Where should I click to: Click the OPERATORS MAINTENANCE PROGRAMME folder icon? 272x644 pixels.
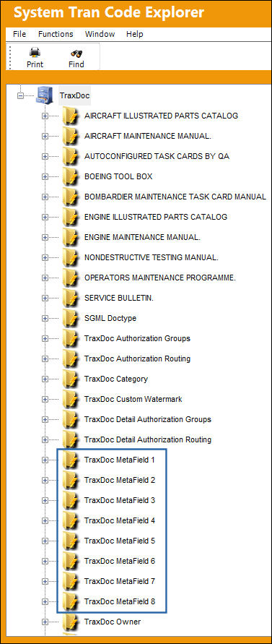pyautogui.click(x=71, y=278)
